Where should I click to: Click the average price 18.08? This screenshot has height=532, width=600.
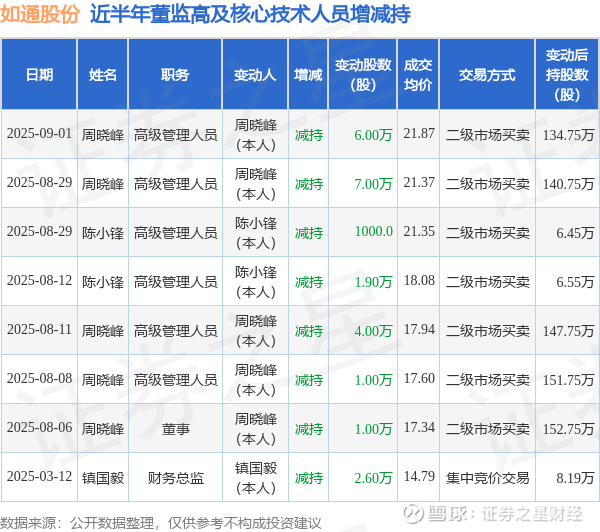(419, 281)
